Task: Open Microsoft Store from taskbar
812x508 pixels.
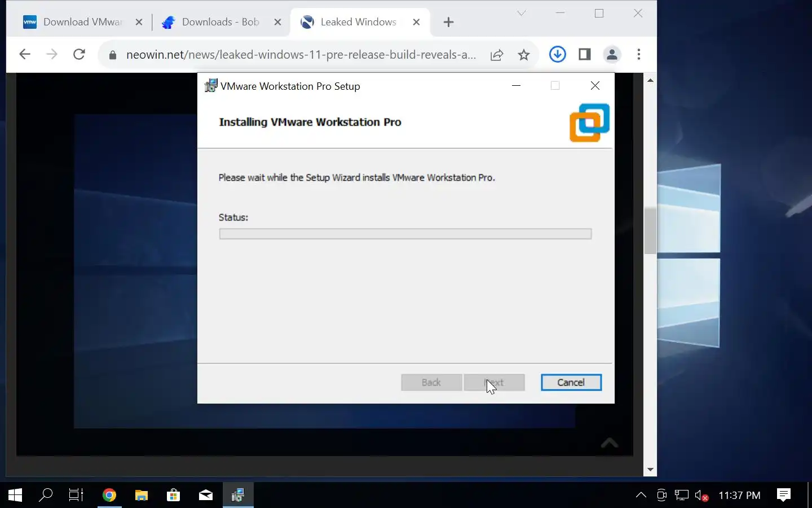Action: pyautogui.click(x=174, y=495)
